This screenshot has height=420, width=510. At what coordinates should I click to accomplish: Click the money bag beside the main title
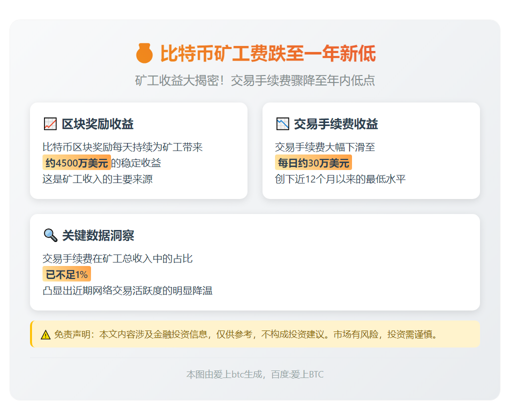tap(145, 53)
